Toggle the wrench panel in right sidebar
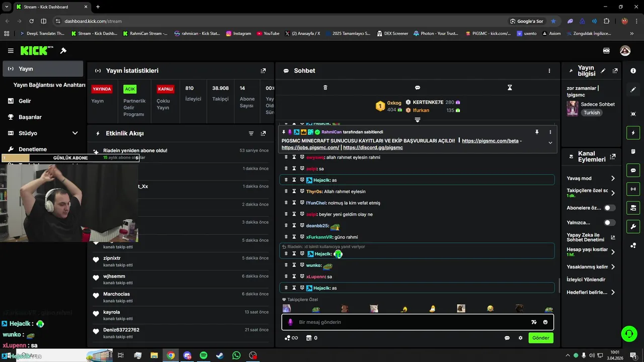 [633, 226]
